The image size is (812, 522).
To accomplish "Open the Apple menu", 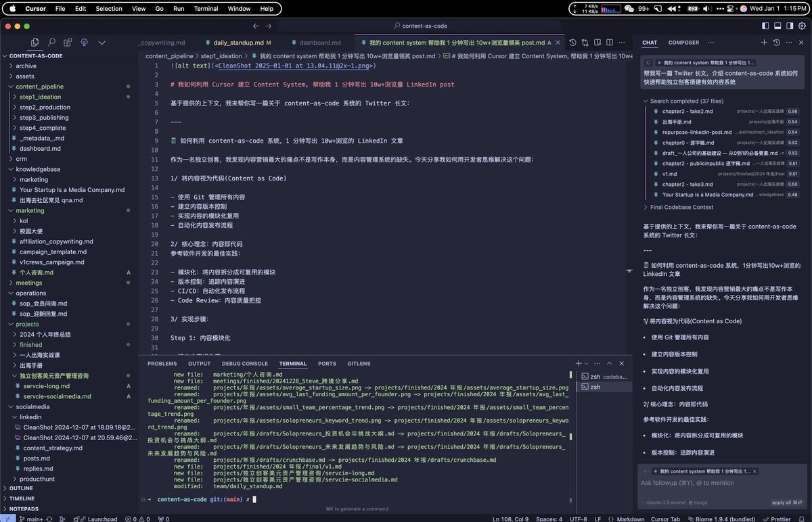I will (x=12, y=9).
